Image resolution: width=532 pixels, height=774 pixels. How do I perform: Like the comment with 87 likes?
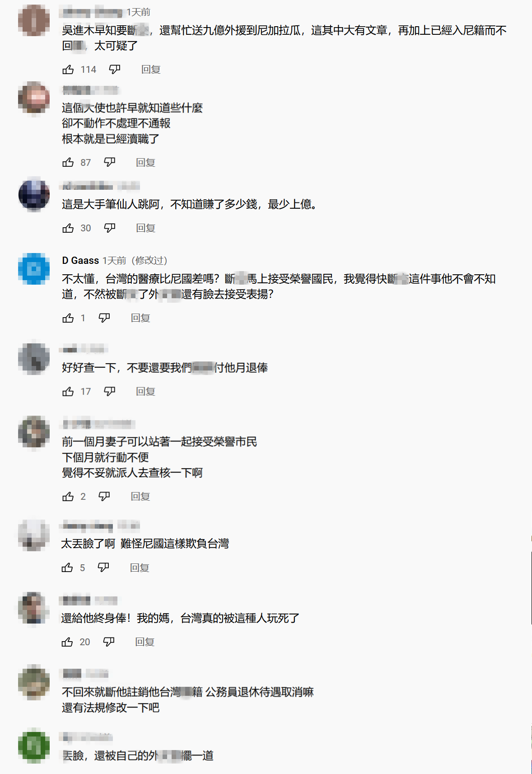pos(68,163)
